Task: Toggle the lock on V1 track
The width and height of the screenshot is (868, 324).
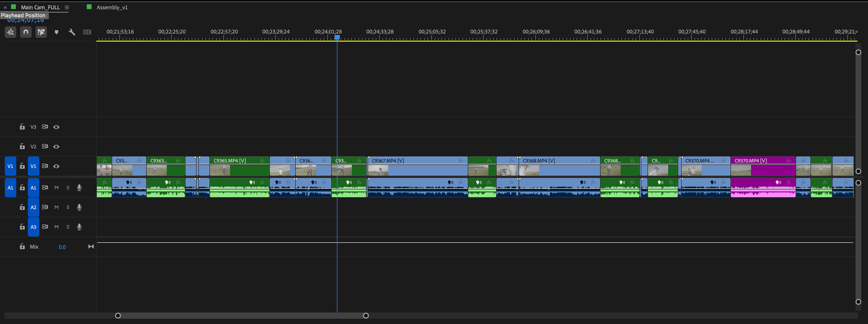Action: tap(22, 166)
